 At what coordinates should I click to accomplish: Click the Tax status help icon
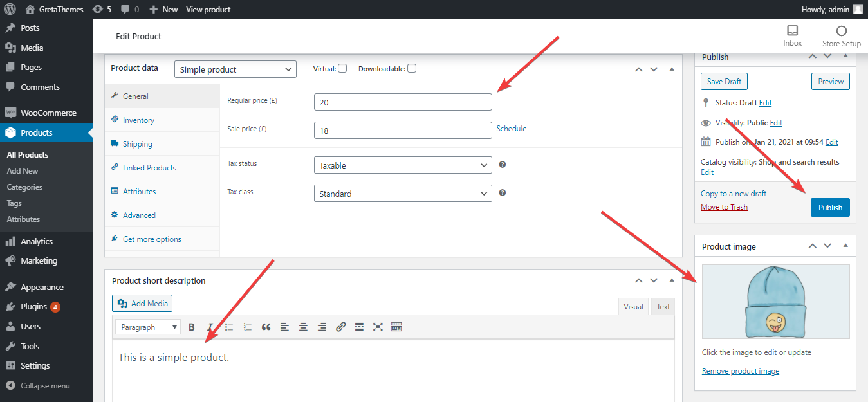tap(503, 164)
